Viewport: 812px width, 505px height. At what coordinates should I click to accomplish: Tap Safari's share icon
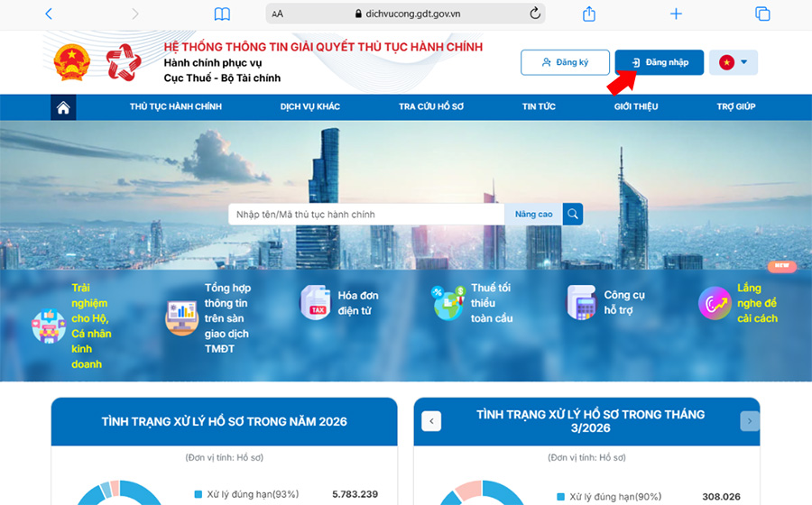click(x=589, y=14)
